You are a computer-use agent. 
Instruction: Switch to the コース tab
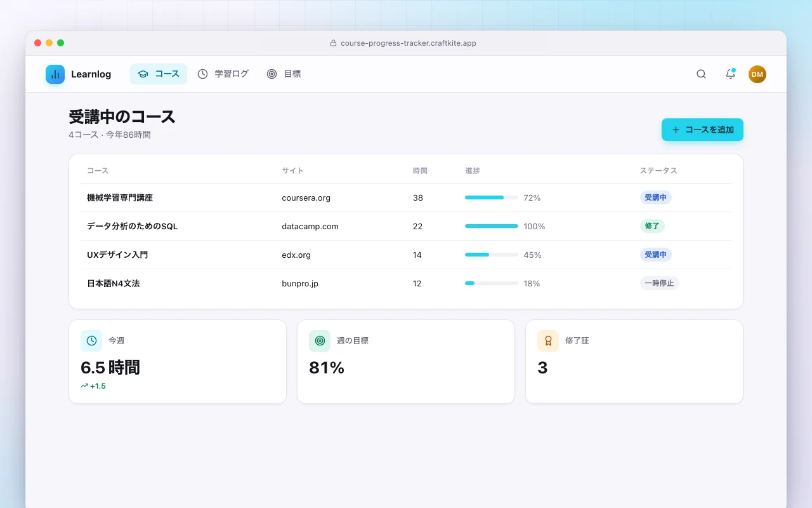(x=159, y=74)
